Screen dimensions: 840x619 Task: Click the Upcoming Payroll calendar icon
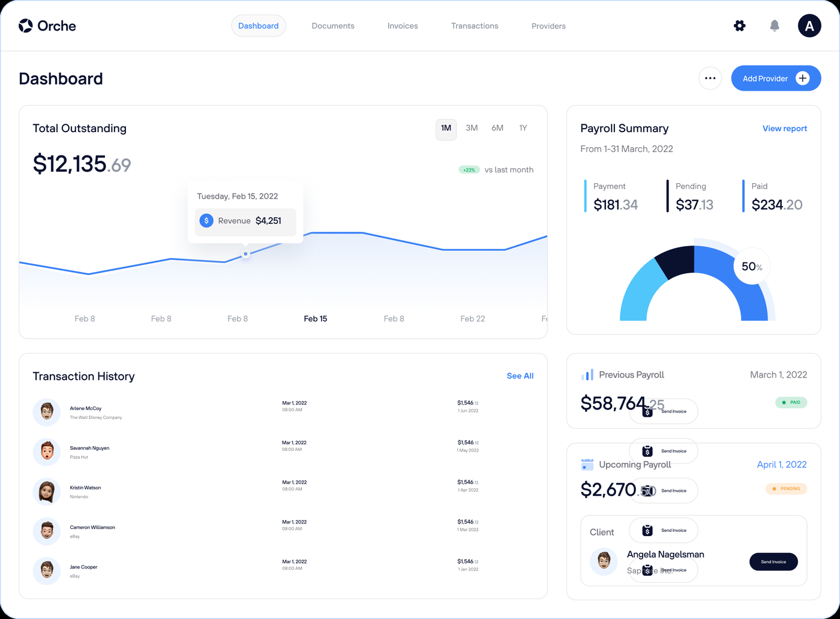point(587,464)
